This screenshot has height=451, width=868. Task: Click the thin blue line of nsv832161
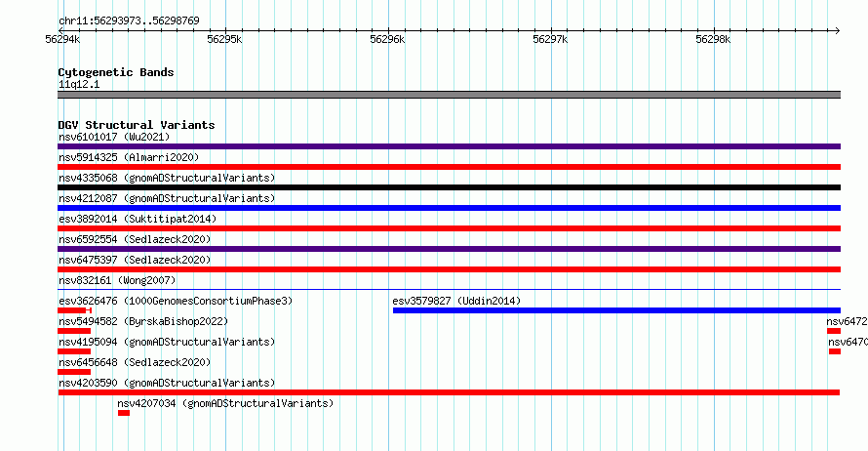[x=449, y=289]
